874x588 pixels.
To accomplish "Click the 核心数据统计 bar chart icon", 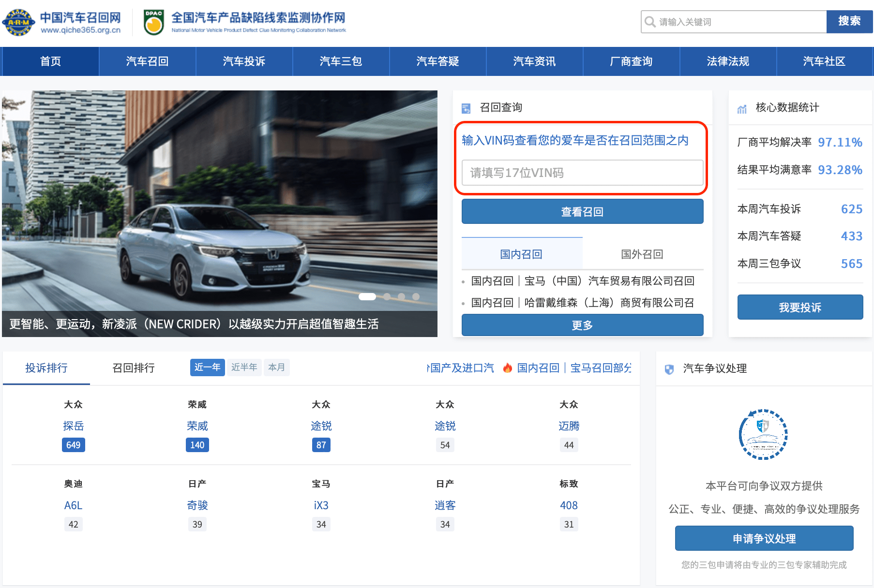I will click(742, 108).
